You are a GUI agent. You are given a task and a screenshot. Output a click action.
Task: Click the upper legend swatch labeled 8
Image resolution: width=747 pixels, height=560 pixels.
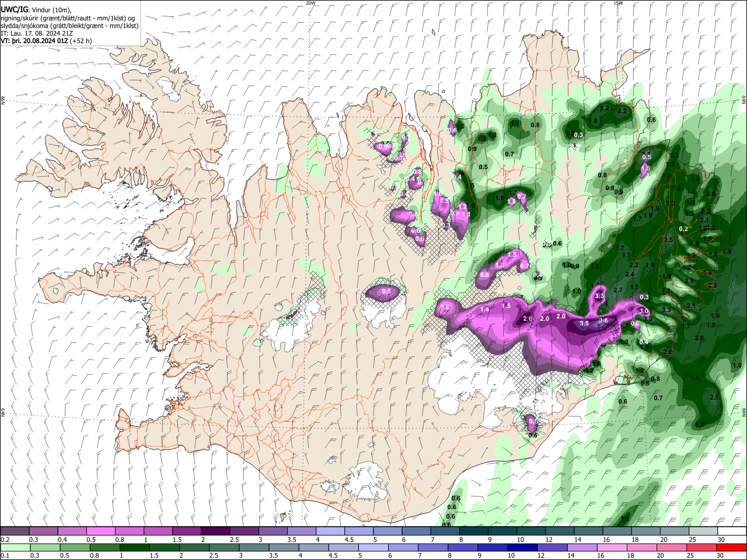point(474,531)
